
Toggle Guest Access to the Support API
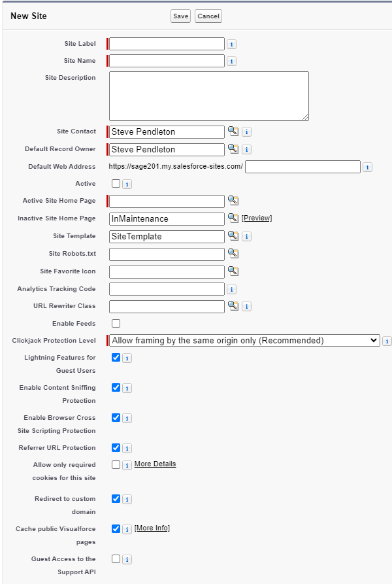(116, 559)
